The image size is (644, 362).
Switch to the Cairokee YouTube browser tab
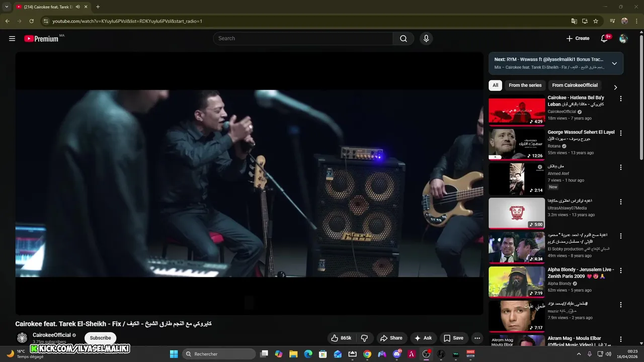49,7
